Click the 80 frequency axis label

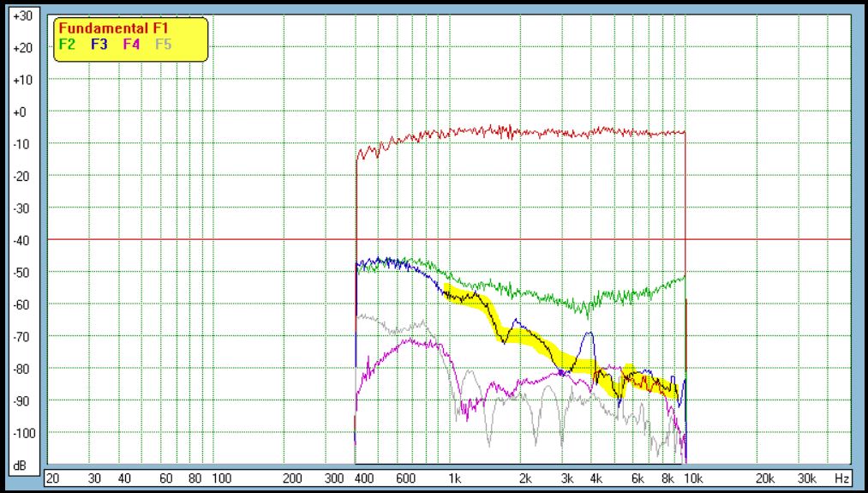(195, 478)
